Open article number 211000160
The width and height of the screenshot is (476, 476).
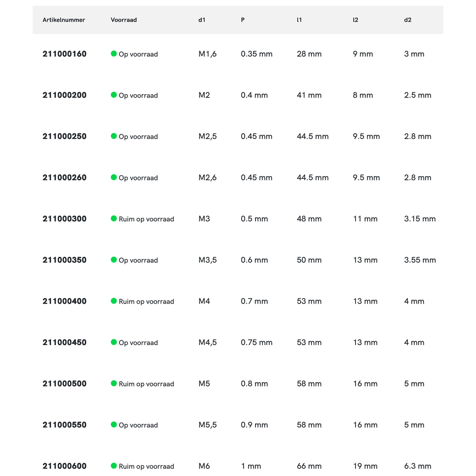[65, 54]
